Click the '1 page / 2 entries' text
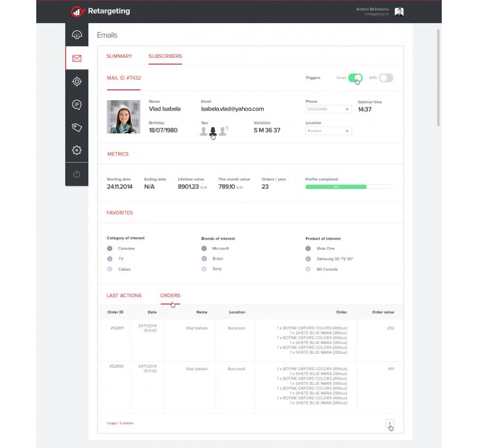 120,423
